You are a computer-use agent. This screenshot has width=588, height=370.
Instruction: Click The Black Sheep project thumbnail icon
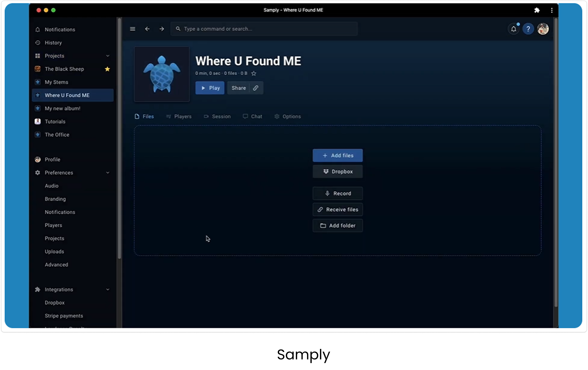pos(38,69)
